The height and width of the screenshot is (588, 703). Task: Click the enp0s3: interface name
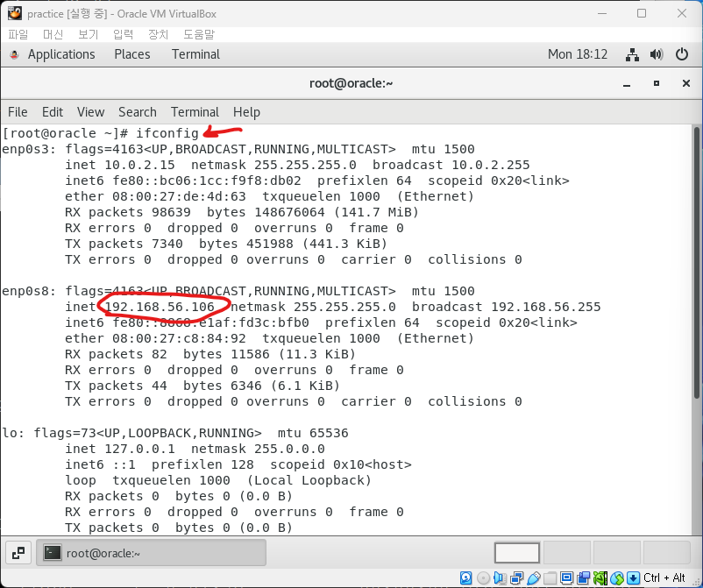(29, 149)
